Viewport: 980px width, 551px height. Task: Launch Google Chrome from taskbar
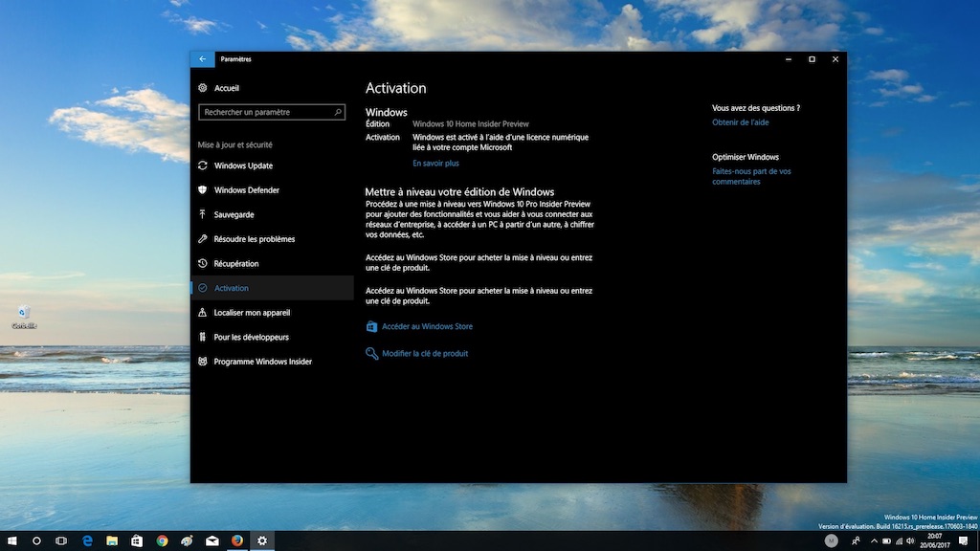[162, 541]
